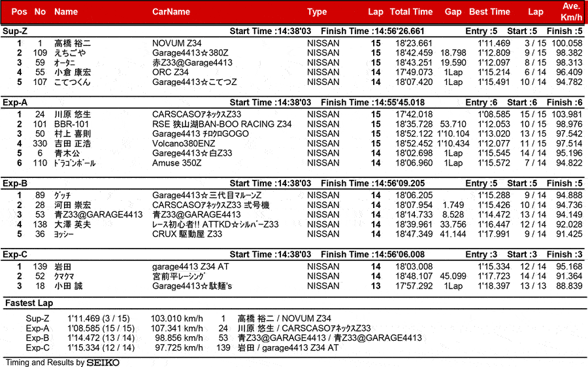
Task: Click the Total Time column header
Action: coord(411,12)
